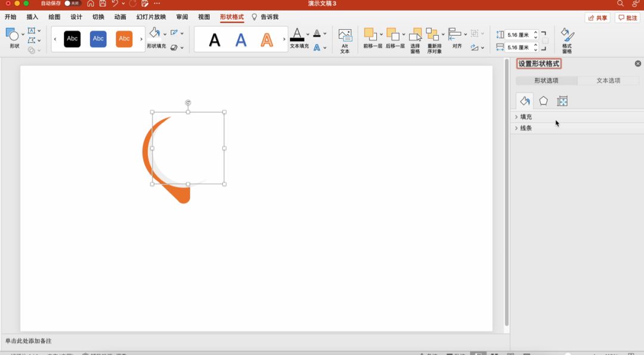Click the shape effects icon
The width and height of the screenshot is (644, 355).
tap(174, 47)
